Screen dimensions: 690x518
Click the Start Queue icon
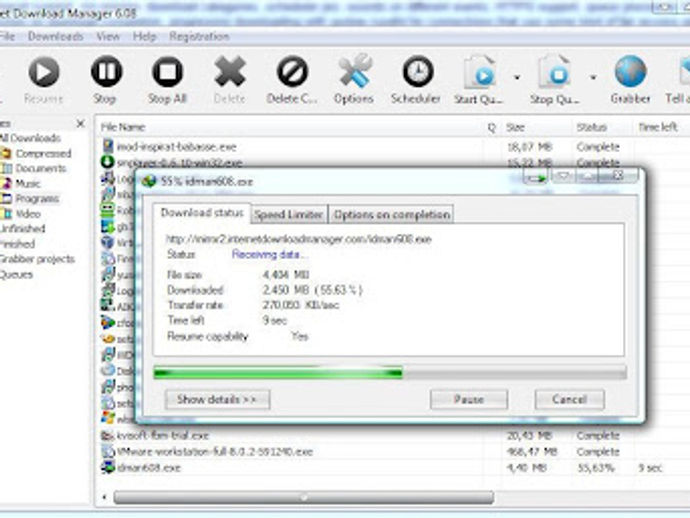480,72
